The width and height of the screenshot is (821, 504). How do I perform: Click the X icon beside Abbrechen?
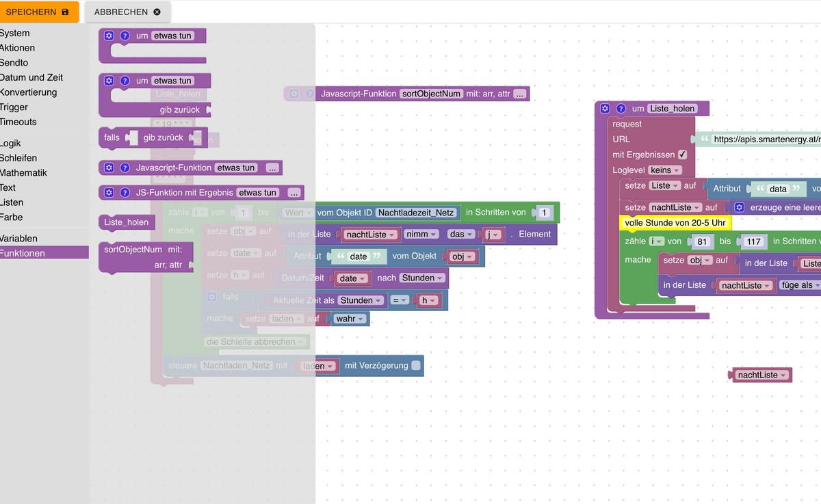coord(157,12)
